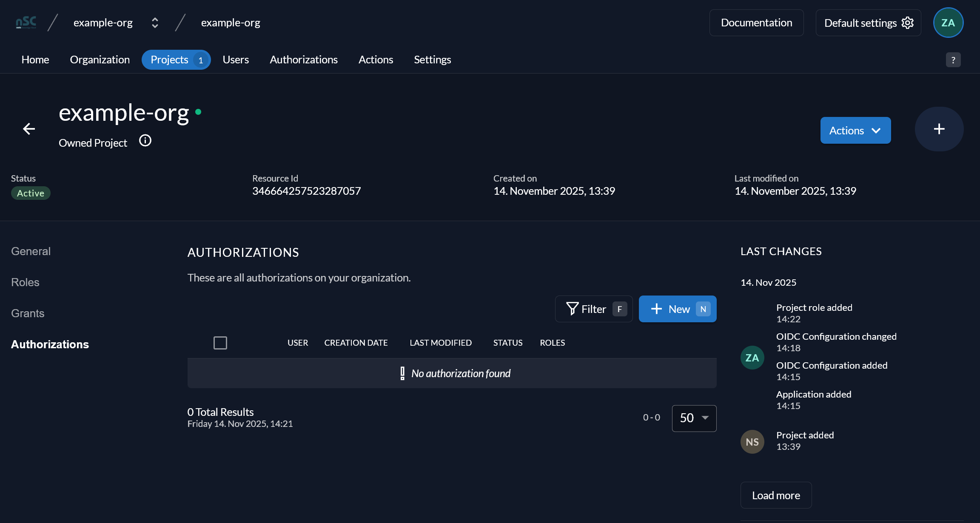Select Resource Id 346664257523287057
The width and height of the screenshot is (980, 523).
click(306, 191)
